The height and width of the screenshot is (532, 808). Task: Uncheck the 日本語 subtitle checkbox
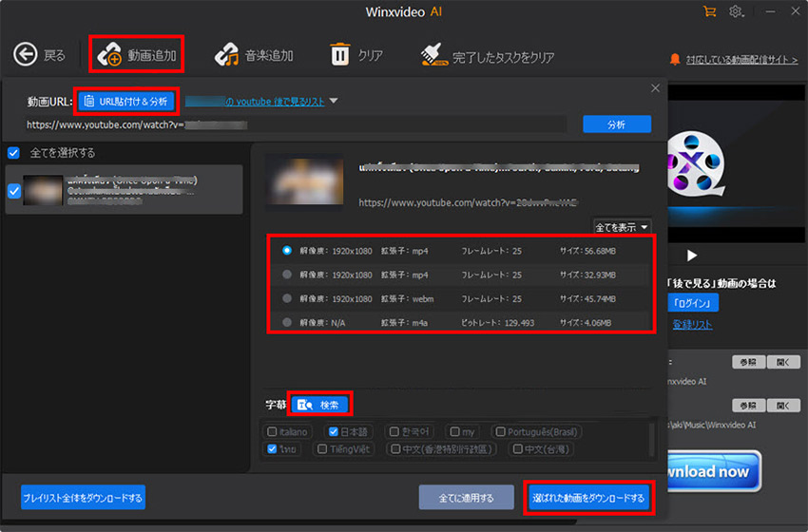pyautogui.click(x=334, y=431)
